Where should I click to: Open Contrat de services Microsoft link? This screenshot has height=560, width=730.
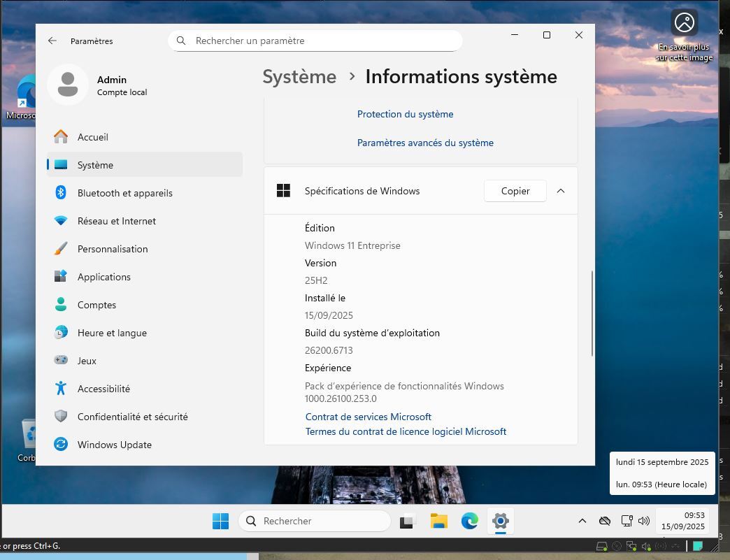coord(368,417)
